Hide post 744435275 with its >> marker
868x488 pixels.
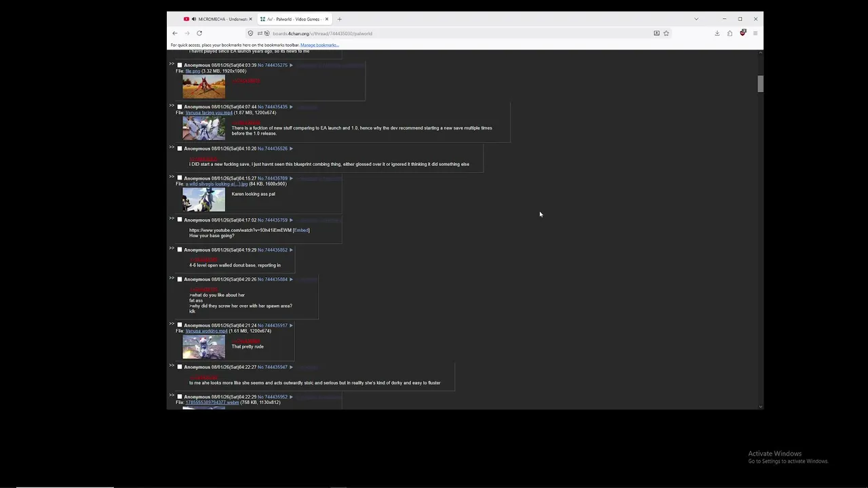coord(172,64)
